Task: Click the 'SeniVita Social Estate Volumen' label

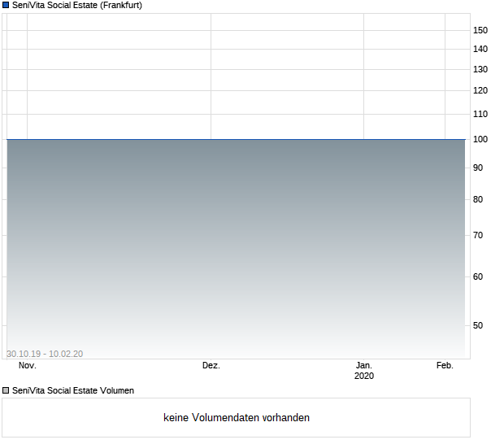Action: tap(73, 390)
